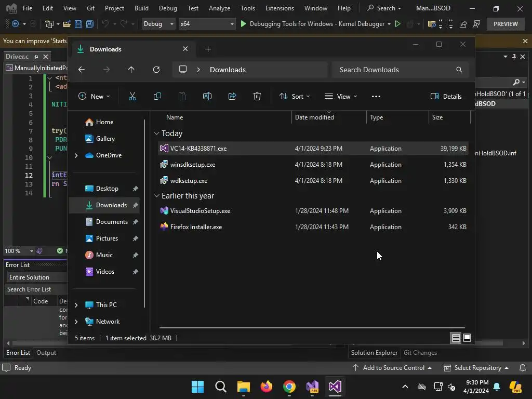The image size is (532, 399).
Task: Click the search magnifier in Search Downloads box
Action: click(459, 70)
